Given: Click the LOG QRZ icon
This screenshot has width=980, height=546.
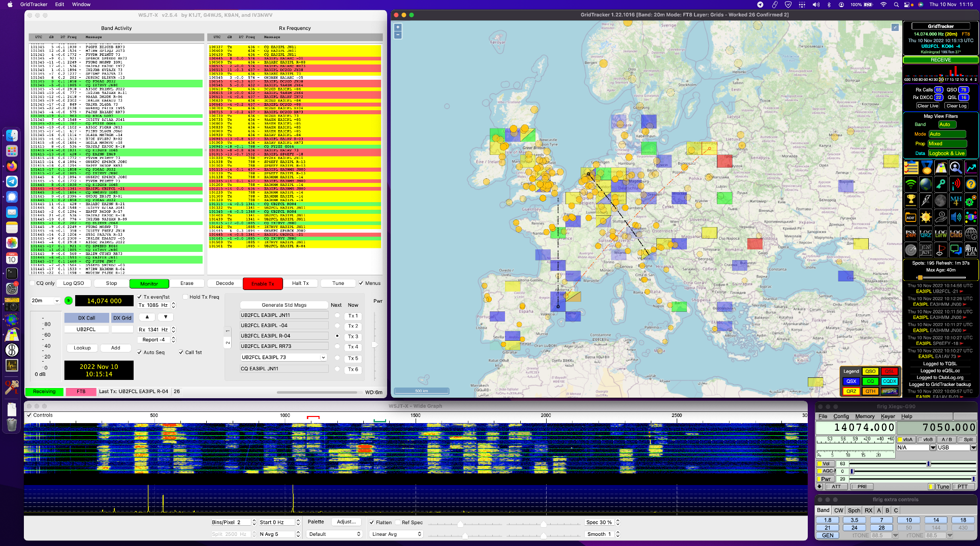Looking at the screenshot, I should click(926, 234).
